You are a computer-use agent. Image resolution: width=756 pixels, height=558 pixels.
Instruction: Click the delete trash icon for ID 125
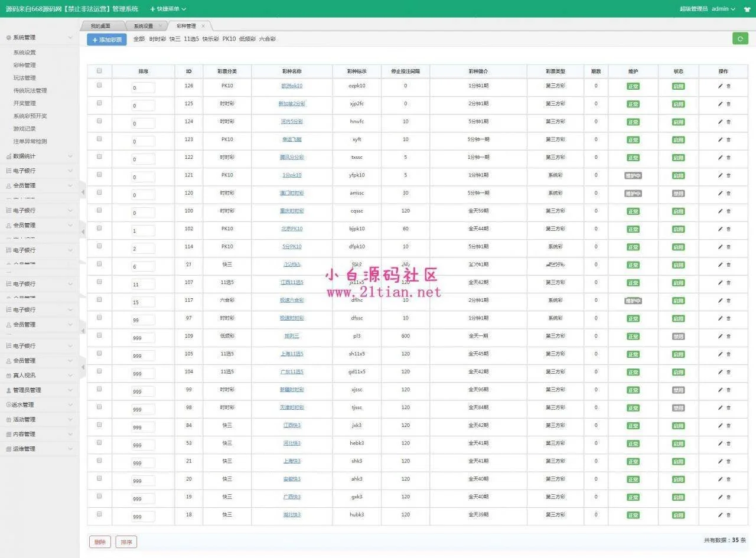[x=728, y=104]
